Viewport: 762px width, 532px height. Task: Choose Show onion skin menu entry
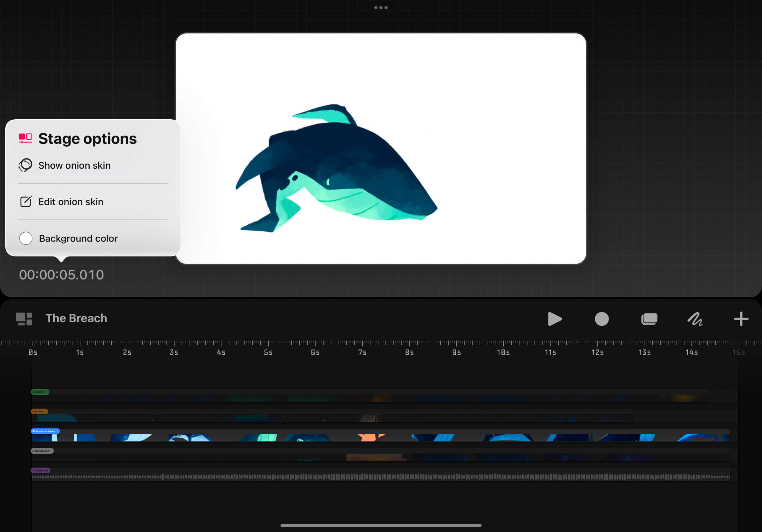coord(74,165)
